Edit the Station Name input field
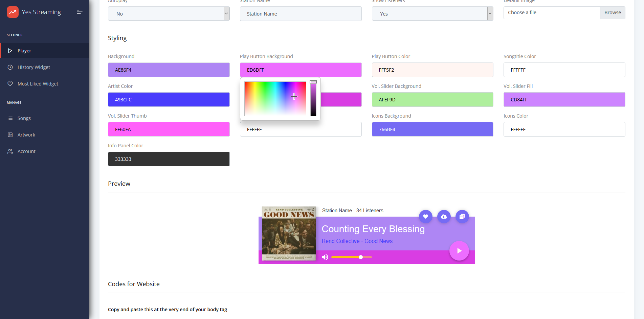Screen dimensions: 644x319 coord(300,14)
